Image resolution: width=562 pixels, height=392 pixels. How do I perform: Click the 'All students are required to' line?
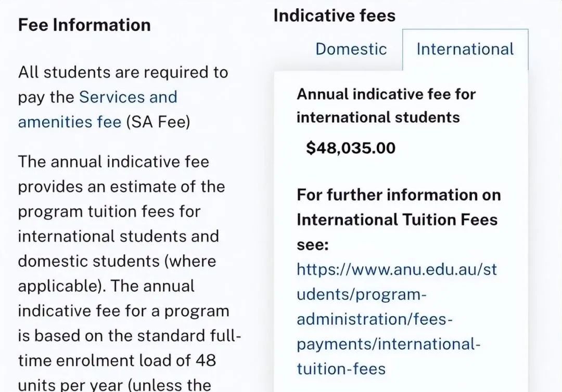click(x=123, y=72)
